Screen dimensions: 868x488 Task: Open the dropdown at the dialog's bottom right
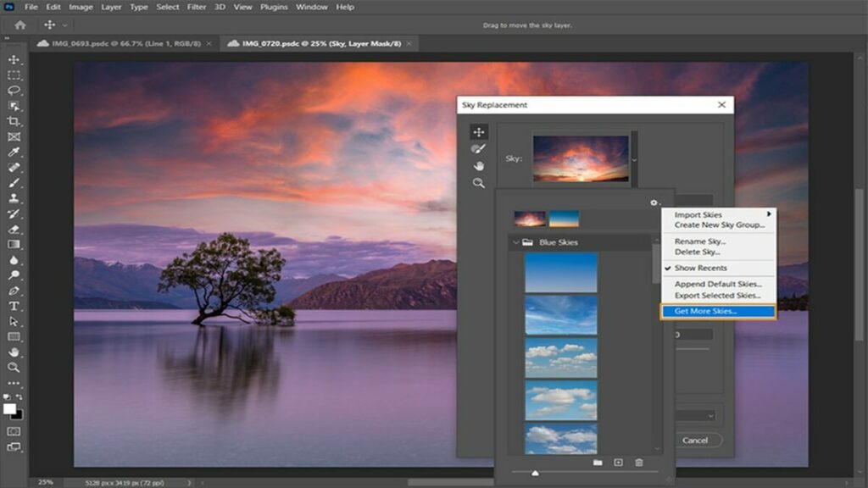pyautogui.click(x=711, y=418)
